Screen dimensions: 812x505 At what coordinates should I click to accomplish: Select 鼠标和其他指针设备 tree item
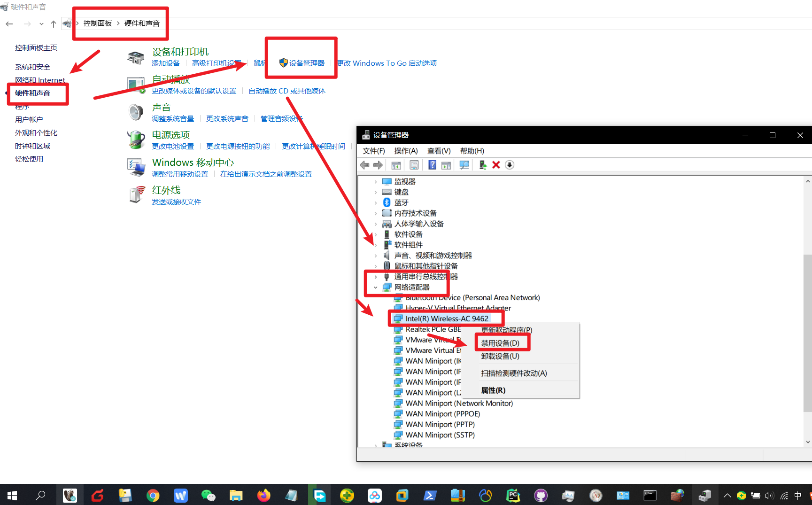coord(426,266)
